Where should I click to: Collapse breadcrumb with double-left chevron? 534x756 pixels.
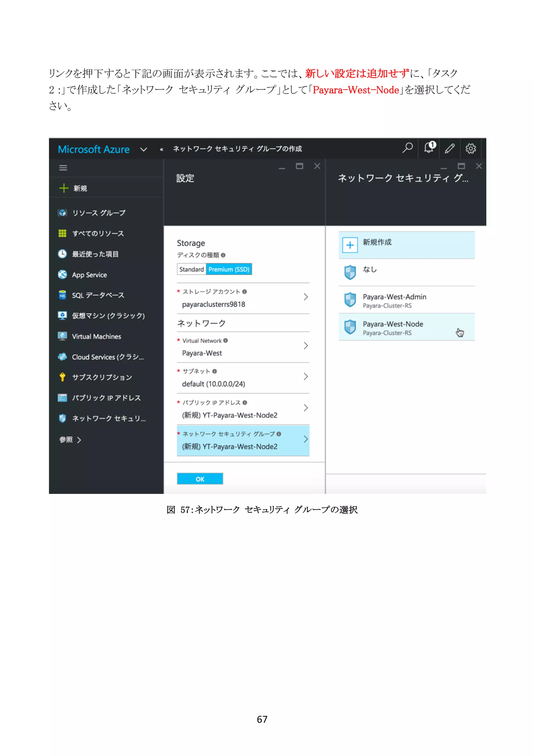point(162,149)
